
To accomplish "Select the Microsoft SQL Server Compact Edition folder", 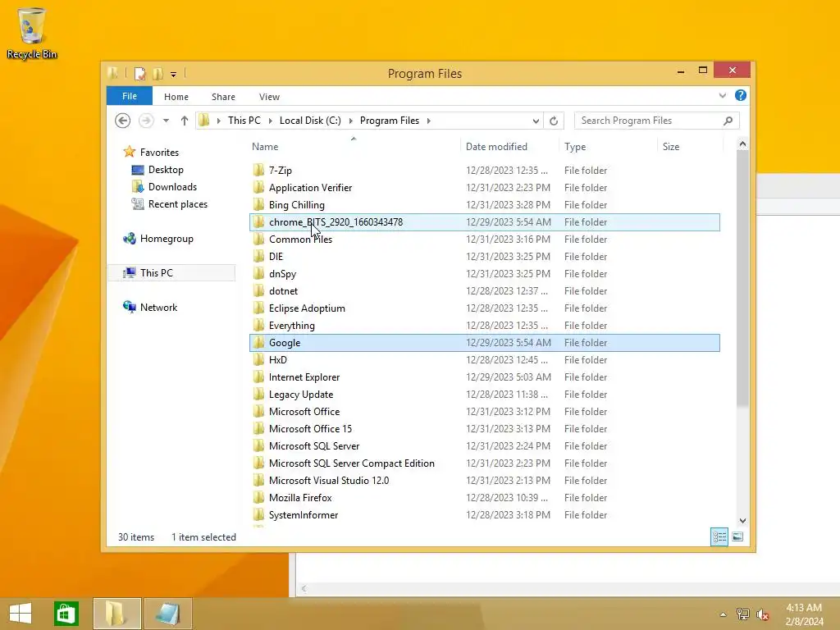I will click(x=485, y=463).
